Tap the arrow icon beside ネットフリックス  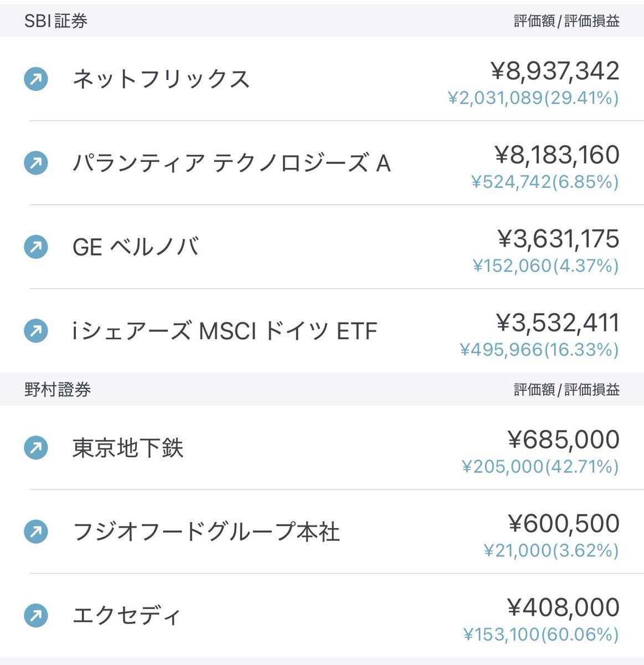36,79
